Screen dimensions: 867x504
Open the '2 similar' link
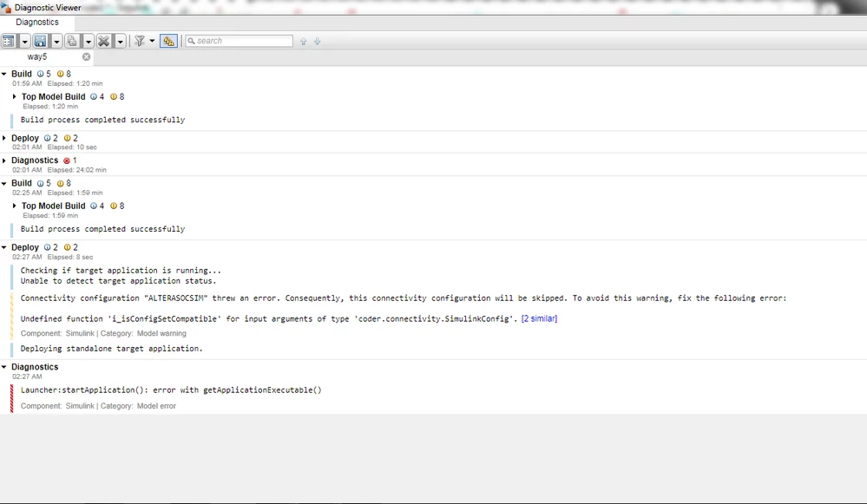click(539, 319)
